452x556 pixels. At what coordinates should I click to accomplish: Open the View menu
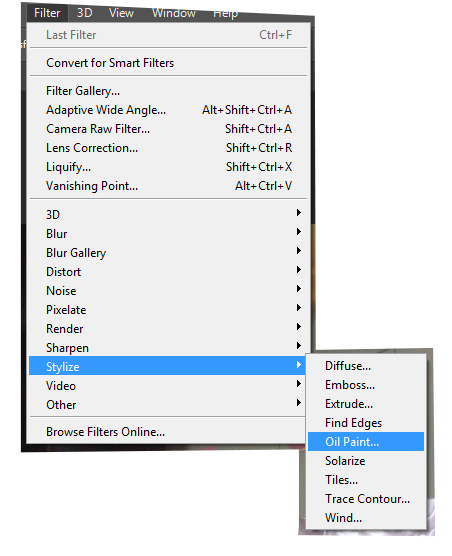(x=121, y=13)
